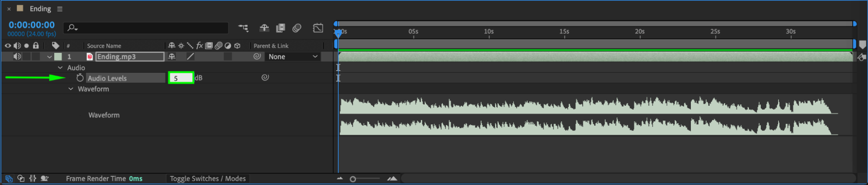Click inside the layer search field
Screen dimensions: 868x185
[146, 28]
